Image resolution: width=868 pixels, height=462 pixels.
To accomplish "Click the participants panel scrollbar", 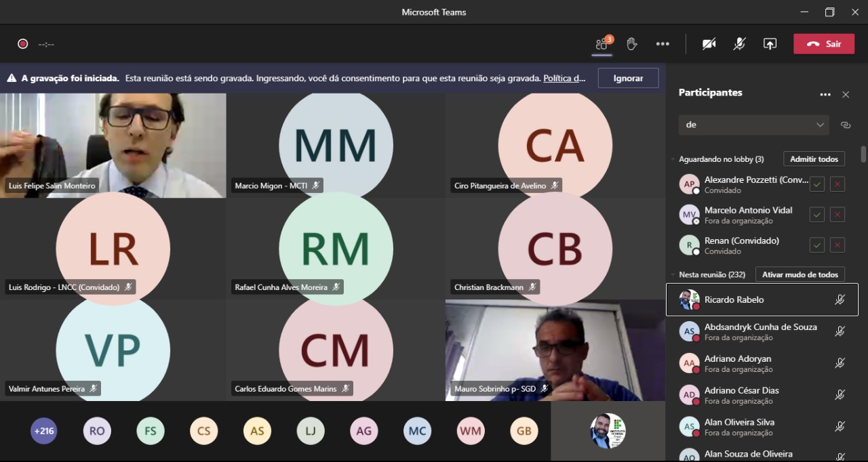I will pyautogui.click(x=863, y=154).
